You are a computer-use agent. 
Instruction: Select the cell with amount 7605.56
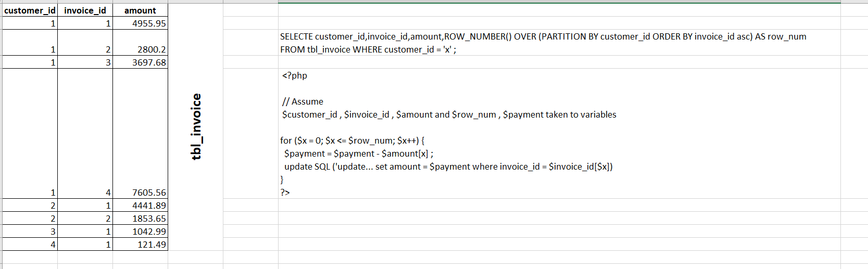(140, 134)
